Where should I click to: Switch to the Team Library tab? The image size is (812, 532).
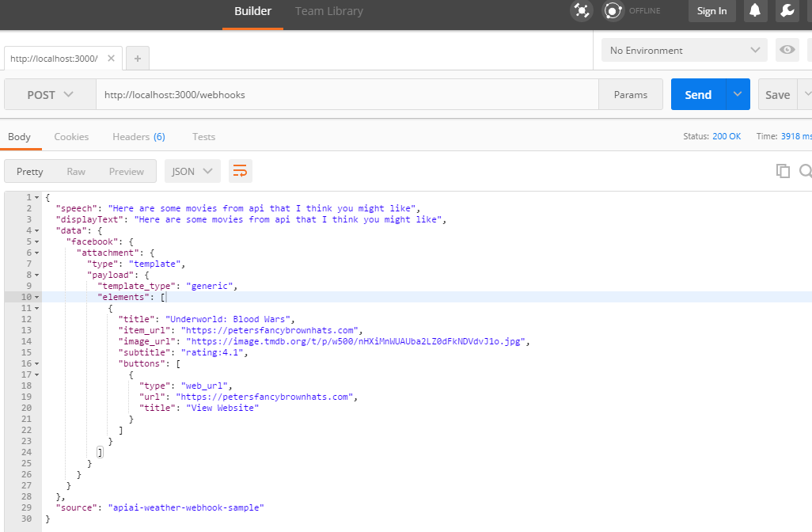[329, 11]
